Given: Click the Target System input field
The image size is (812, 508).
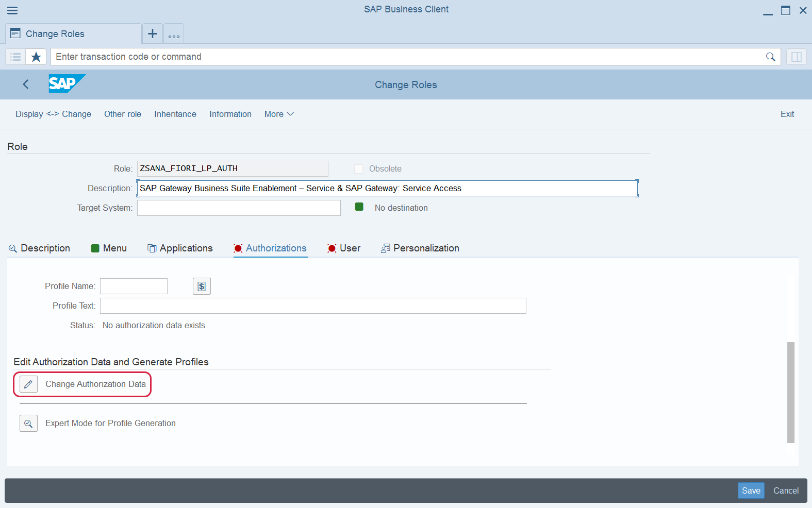Looking at the screenshot, I should tap(239, 208).
